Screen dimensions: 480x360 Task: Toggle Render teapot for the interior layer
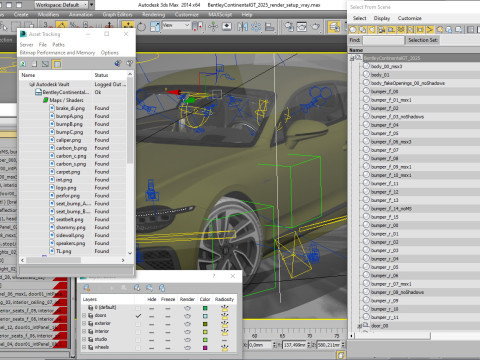click(x=187, y=331)
